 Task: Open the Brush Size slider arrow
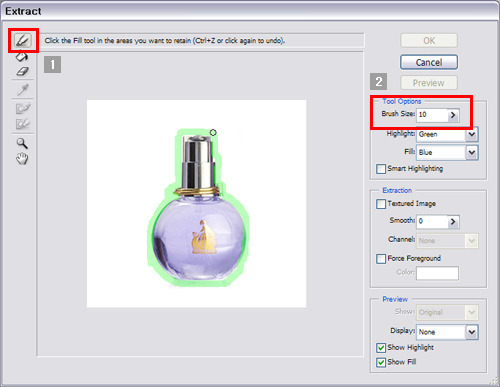coord(453,115)
